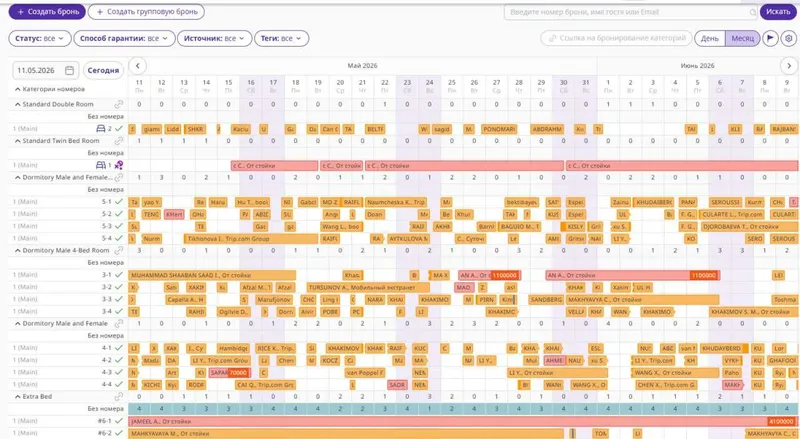
Task: Click green check mark for room 4-2
Action: 119,360
